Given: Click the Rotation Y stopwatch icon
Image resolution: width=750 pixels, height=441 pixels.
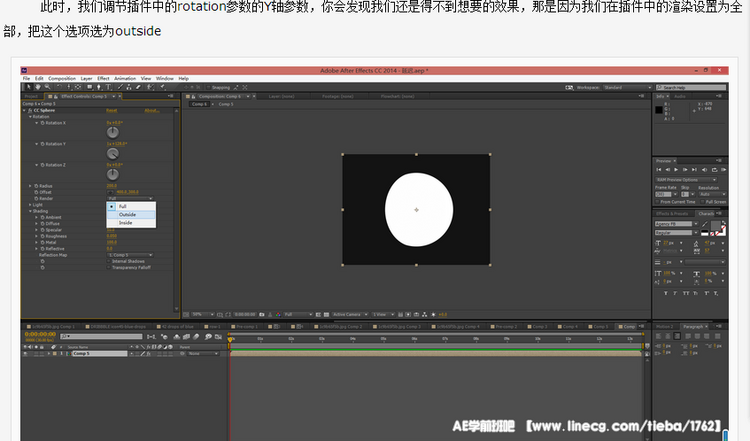Looking at the screenshot, I should (x=43, y=144).
